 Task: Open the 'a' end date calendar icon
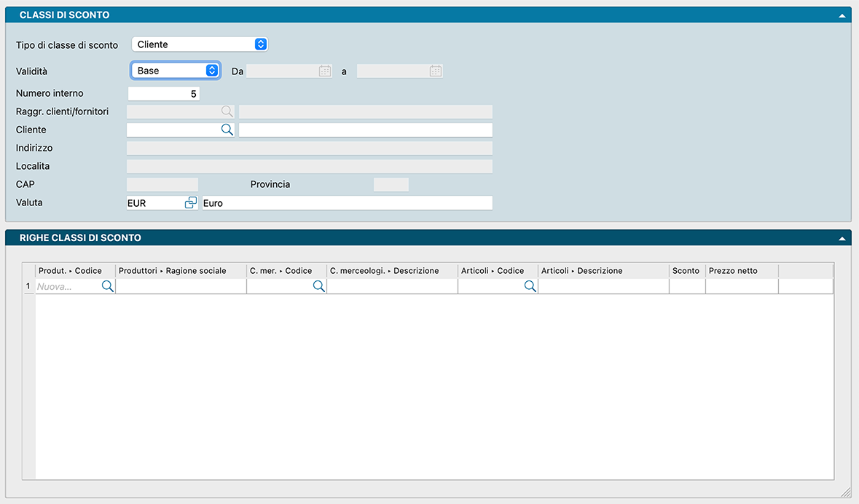point(436,71)
